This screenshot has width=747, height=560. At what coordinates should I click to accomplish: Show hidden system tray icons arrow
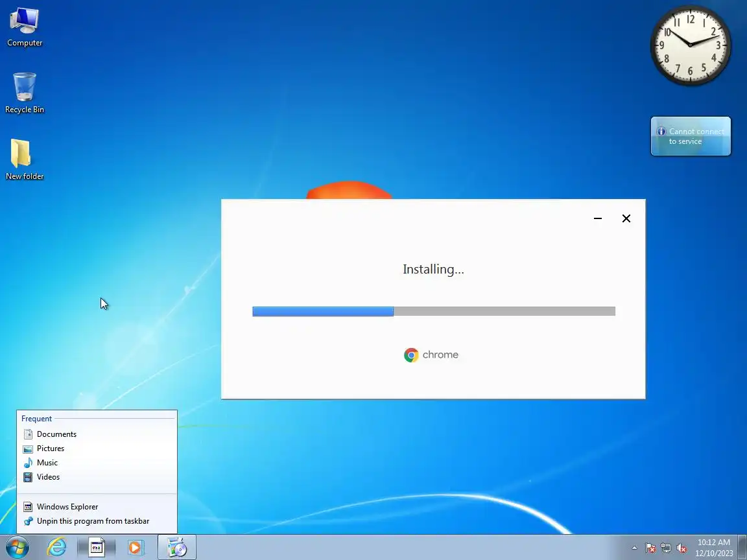pos(634,548)
